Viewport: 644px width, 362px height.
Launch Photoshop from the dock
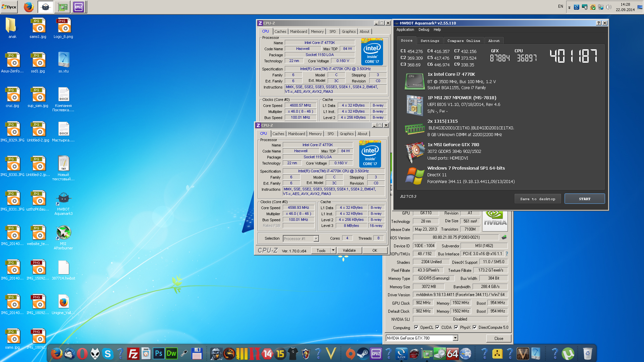159,353
